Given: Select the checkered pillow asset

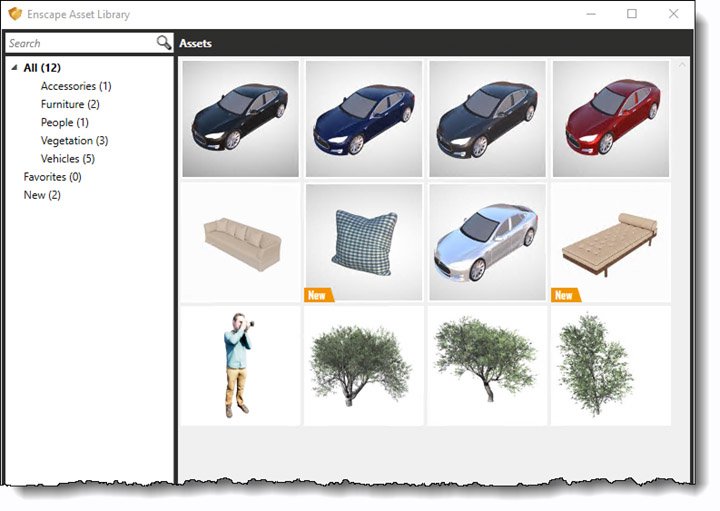Looking at the screenshot, I should (x=364, y=242).
